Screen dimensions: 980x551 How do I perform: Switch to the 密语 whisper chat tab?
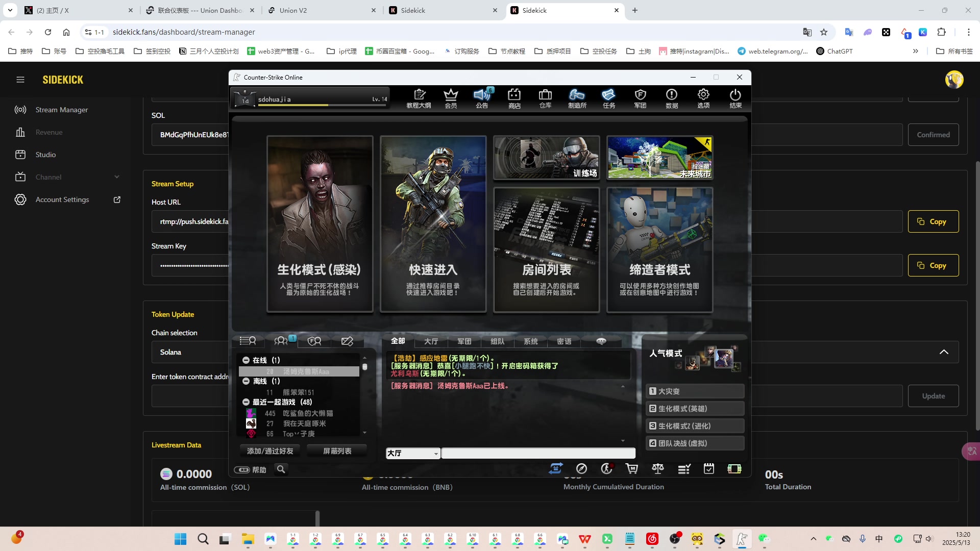pyautogui.click(x=564, y=341)
